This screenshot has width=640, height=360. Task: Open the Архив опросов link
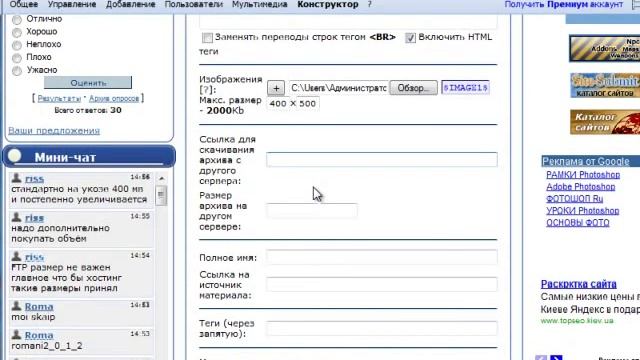[114, 98]
